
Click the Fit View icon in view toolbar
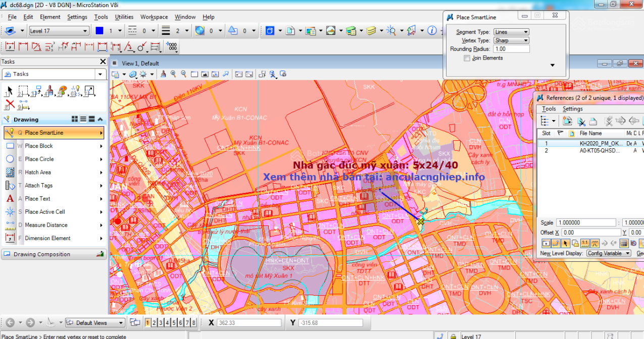pyautogui.click(x=205, y=74)
